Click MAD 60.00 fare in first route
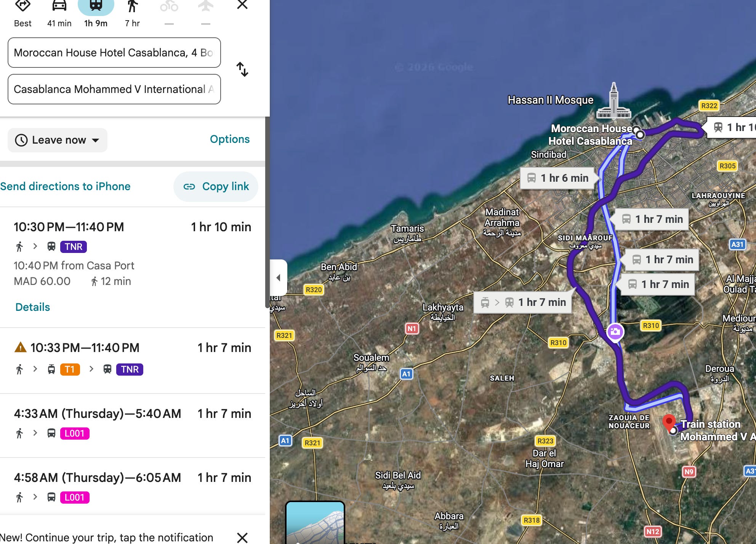Screen dimensions: 756x544 click(42, 281)
